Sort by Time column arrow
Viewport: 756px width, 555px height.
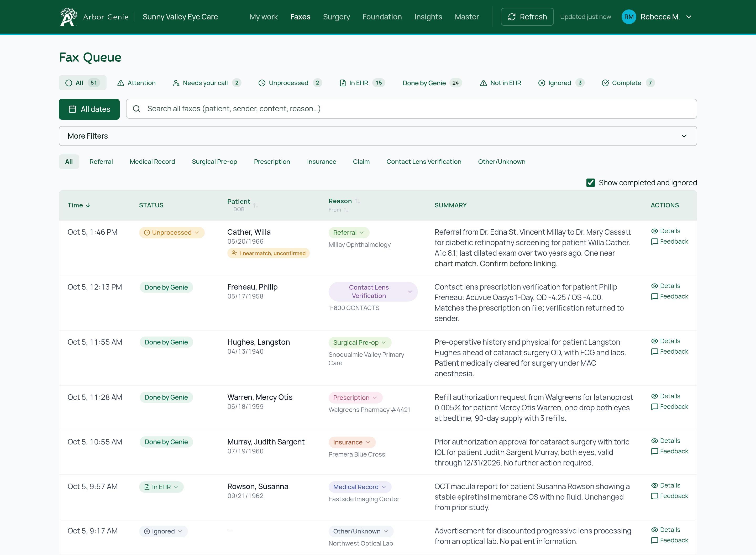[88, 205]
